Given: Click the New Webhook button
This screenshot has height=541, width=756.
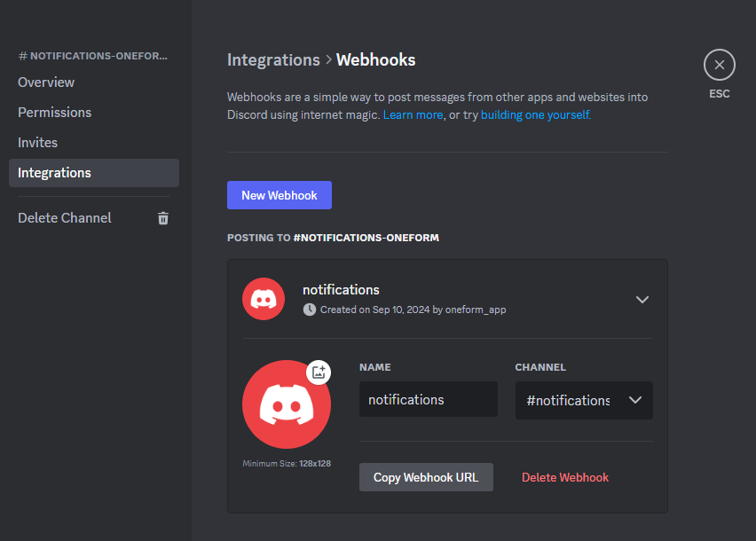Looking at the screenshot, I should click(279, 194).
